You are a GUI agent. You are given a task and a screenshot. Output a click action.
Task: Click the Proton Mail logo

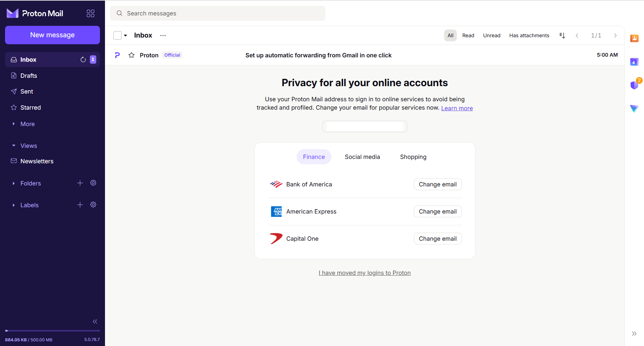tap(35, 13)
